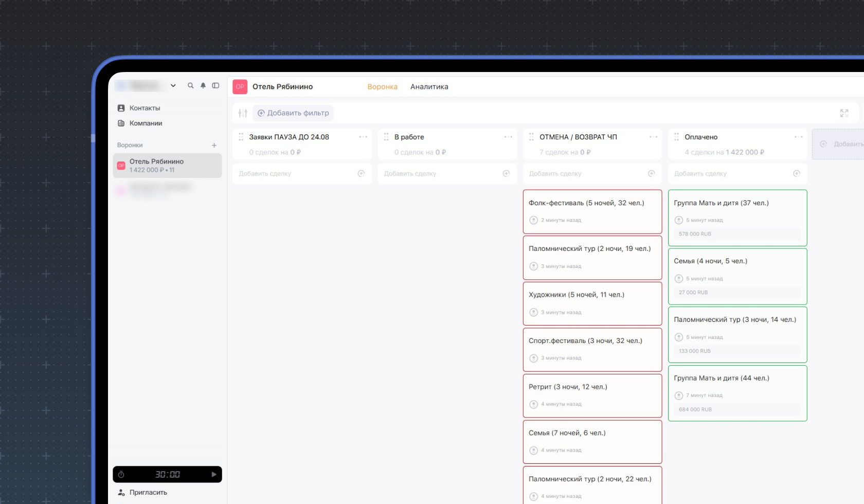The width and height of the screenshot is (864, 504).
Task: Click the Добавить фильтр button
Action: [x=293, y=113]
